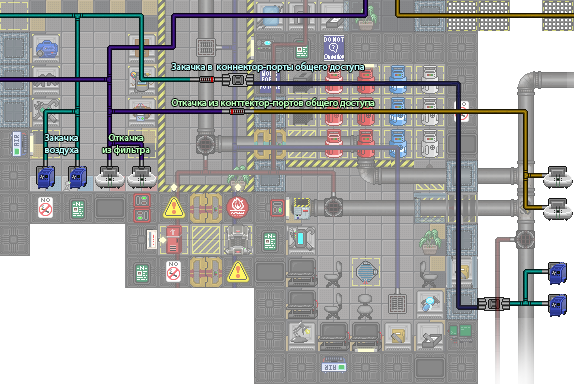574x384 pixels.
Task: Select the lower blue vent on the far right
Action: [557, 305]
